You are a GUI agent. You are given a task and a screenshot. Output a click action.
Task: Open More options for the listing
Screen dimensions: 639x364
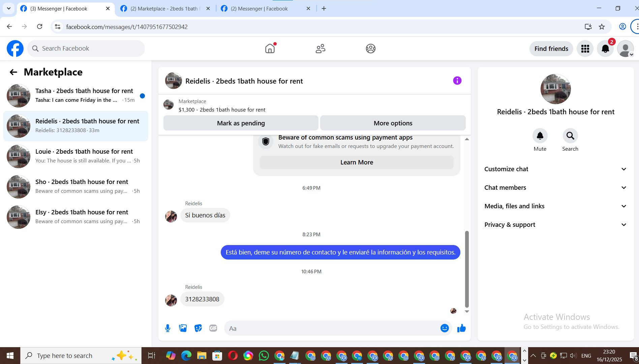coord(393,123)
